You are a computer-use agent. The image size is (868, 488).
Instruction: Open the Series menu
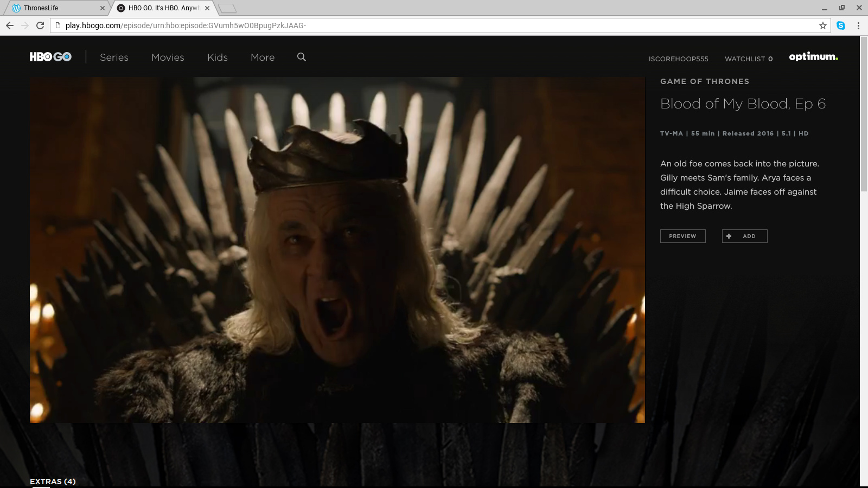(x=114, y=57)
